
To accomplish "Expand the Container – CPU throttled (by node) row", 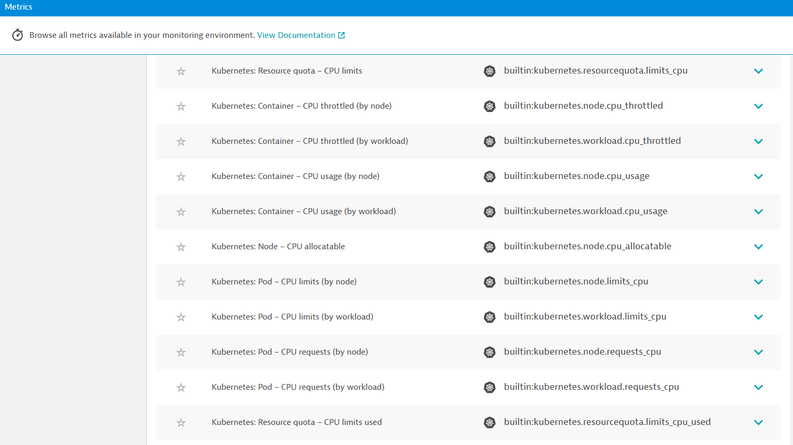I will point(758,106).
